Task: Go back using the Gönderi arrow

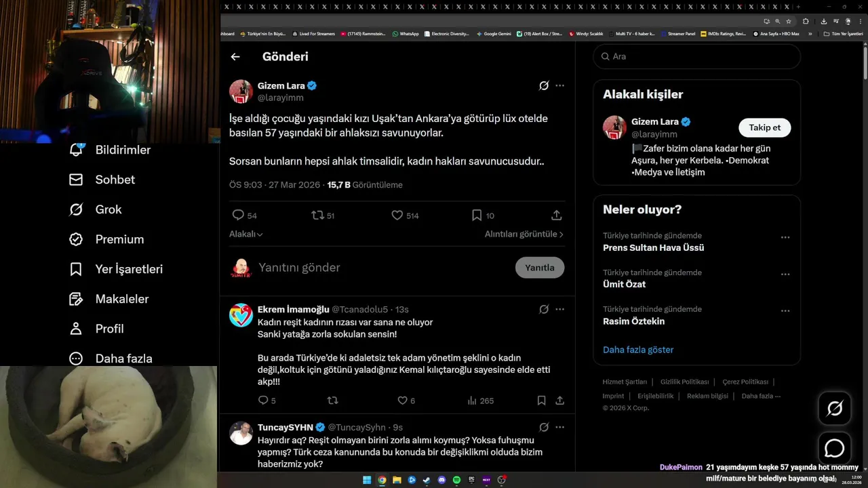Action: point(235,57)
